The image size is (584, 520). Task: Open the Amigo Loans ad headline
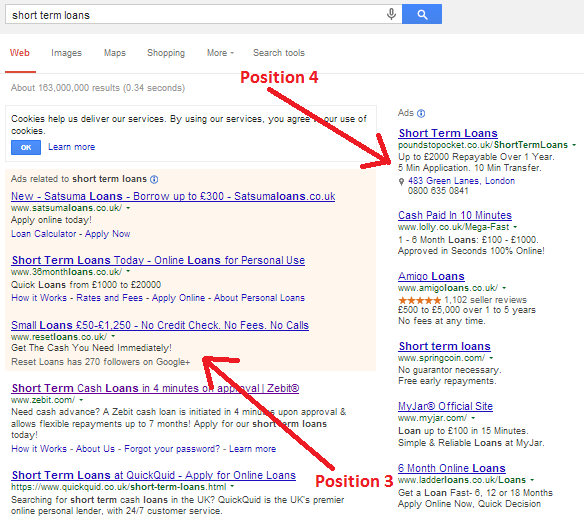(x=431, y=276)
